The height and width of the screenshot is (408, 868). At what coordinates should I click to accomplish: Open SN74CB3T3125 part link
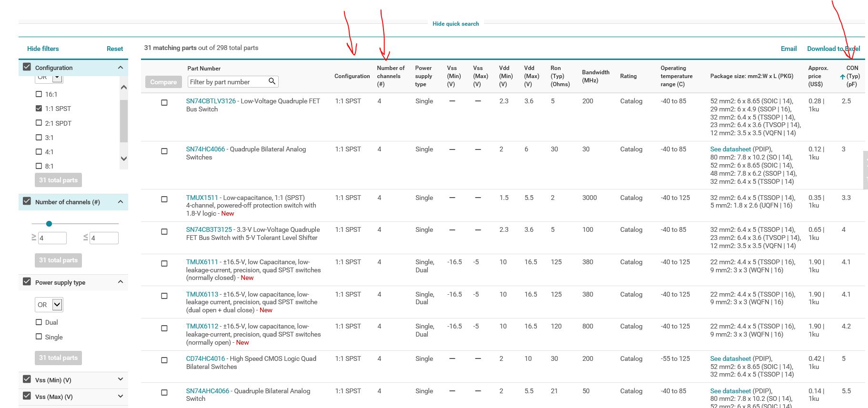(209, 229)
